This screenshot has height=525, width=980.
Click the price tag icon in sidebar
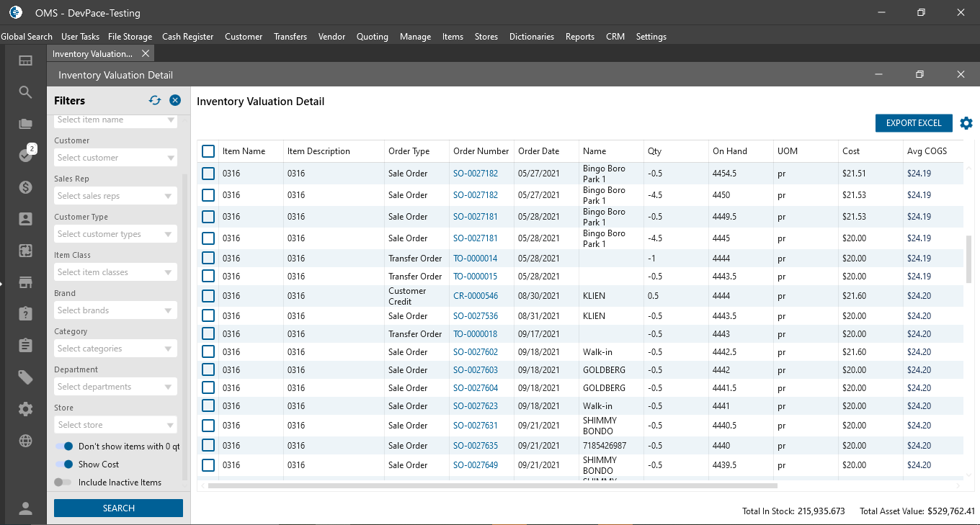[25, 377]
